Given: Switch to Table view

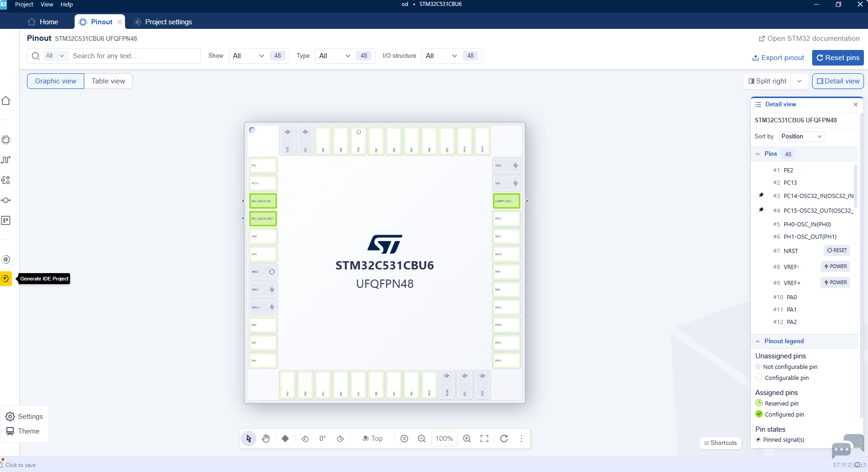Looking at the screenshot, I should tap(108, 81).
